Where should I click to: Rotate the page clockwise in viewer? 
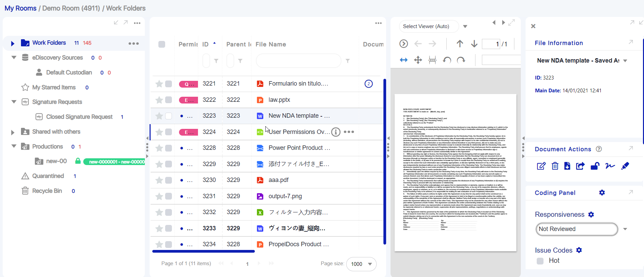(x=461, y=60)
